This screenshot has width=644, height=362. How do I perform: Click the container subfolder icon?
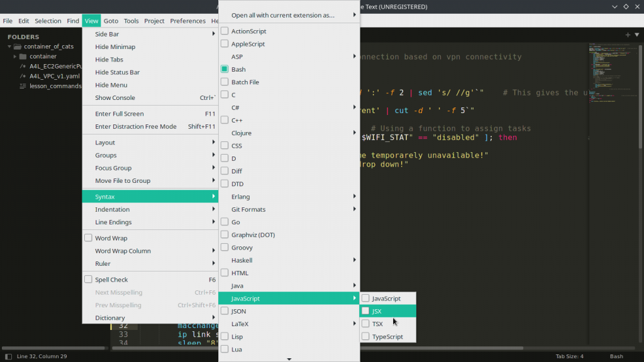click(x=23, y=57)
